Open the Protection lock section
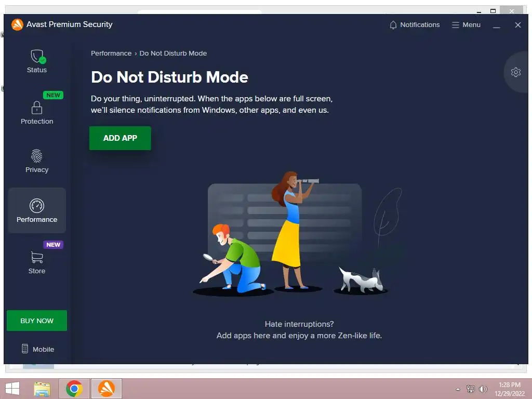Viewport: 532px width, 399px height. pos(37,113)
